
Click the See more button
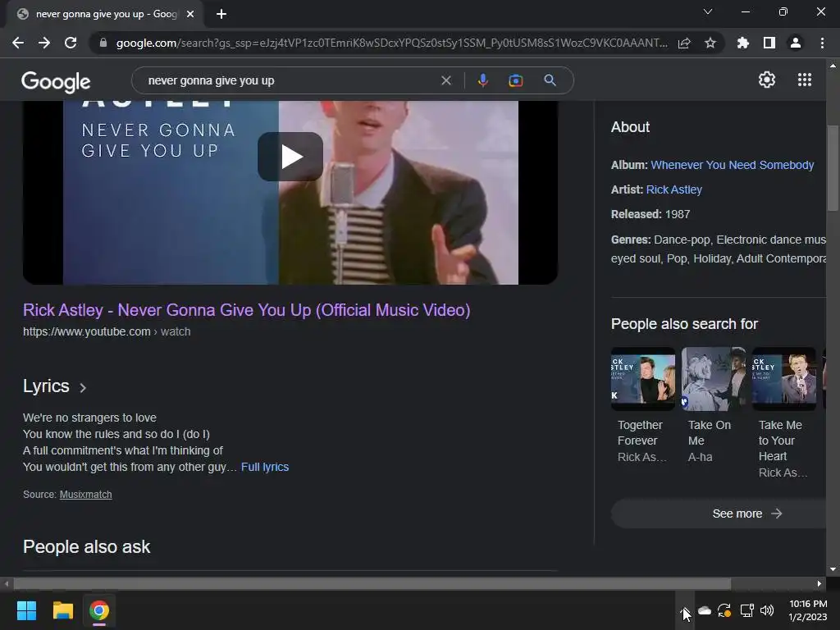tap(719, 514)
